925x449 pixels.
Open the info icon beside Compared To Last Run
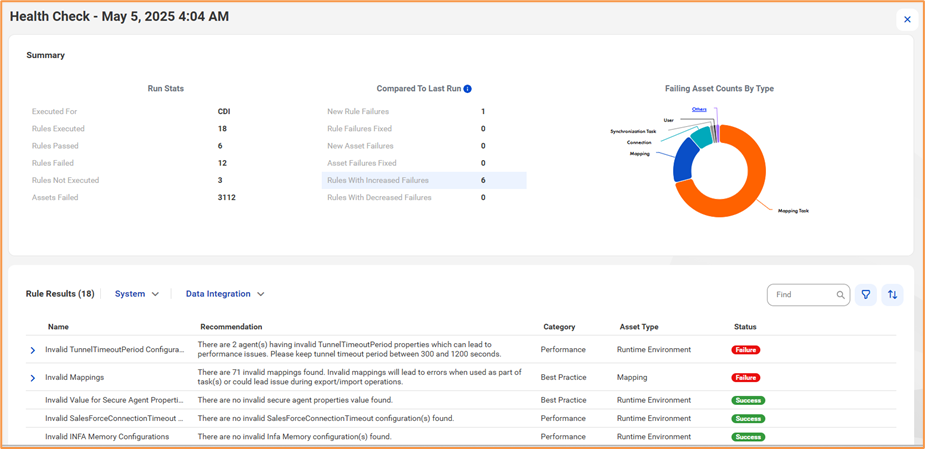(467, 89)
